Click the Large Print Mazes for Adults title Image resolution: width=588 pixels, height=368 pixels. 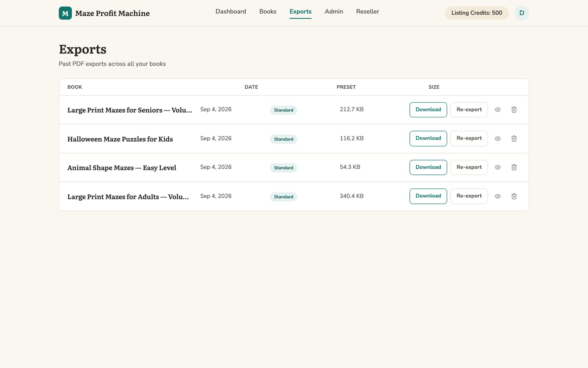click(128, 197)
